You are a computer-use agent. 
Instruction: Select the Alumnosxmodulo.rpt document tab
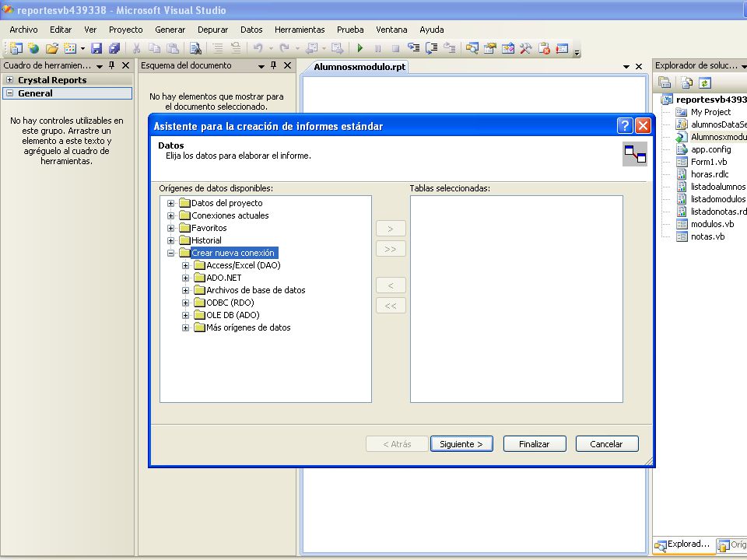359,67
